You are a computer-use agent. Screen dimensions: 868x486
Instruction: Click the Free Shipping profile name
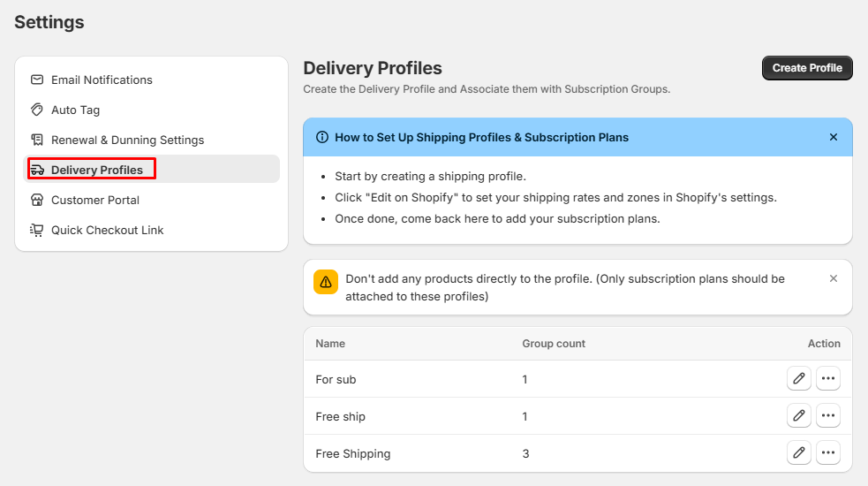pos(352,453)
